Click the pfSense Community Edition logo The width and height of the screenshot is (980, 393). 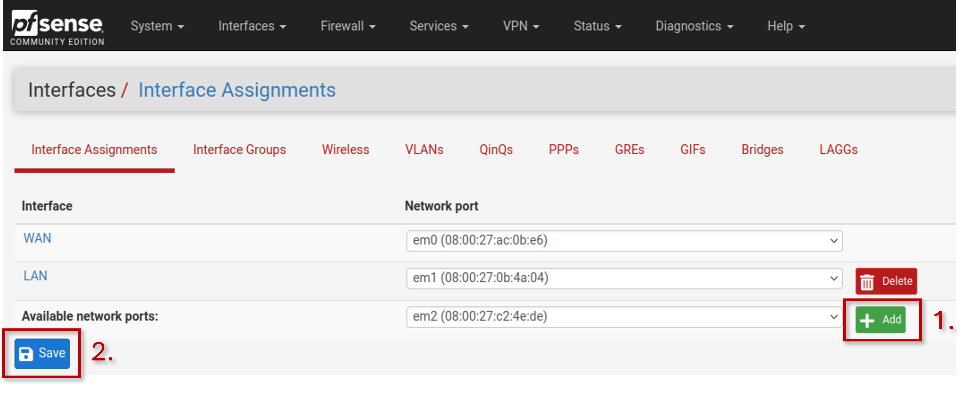point(57,28)
